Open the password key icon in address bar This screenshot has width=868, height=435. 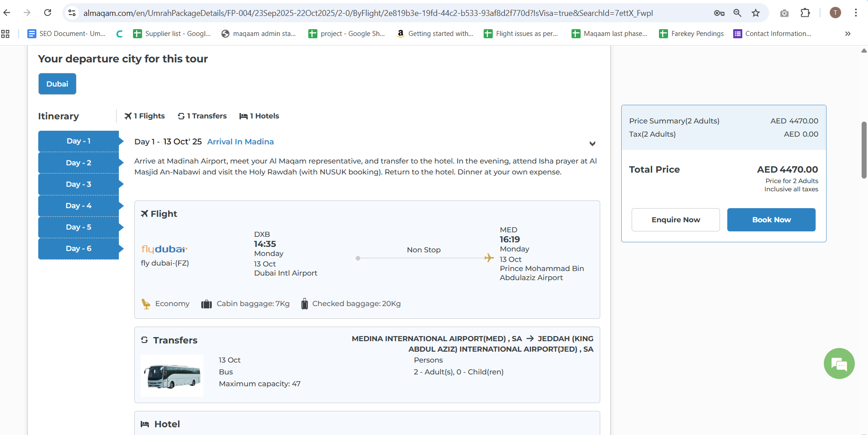[719, 13]
